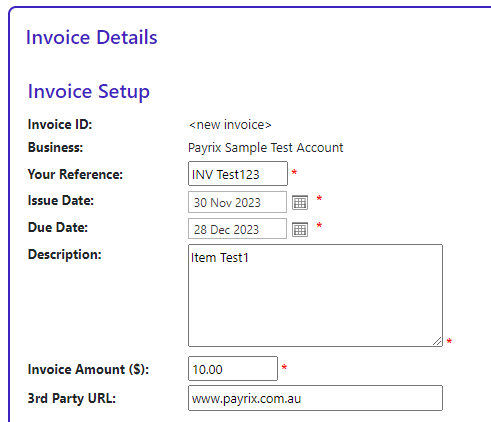Select the Invoice Amount field showing 10.00

233,368
